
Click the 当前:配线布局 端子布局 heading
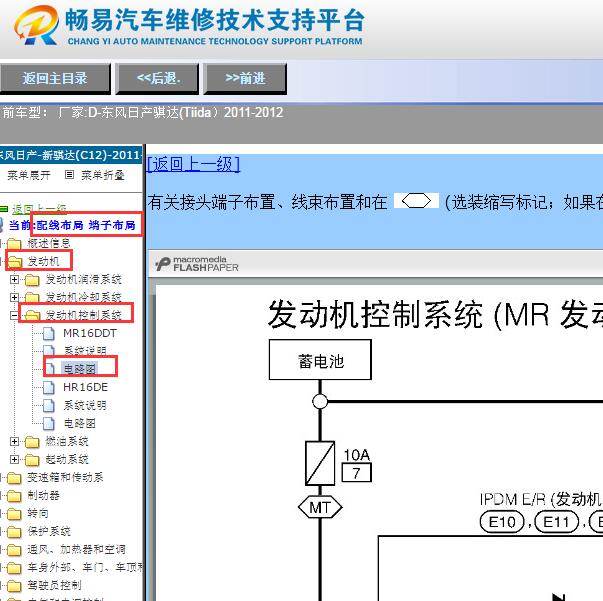[x=72, y=225]
